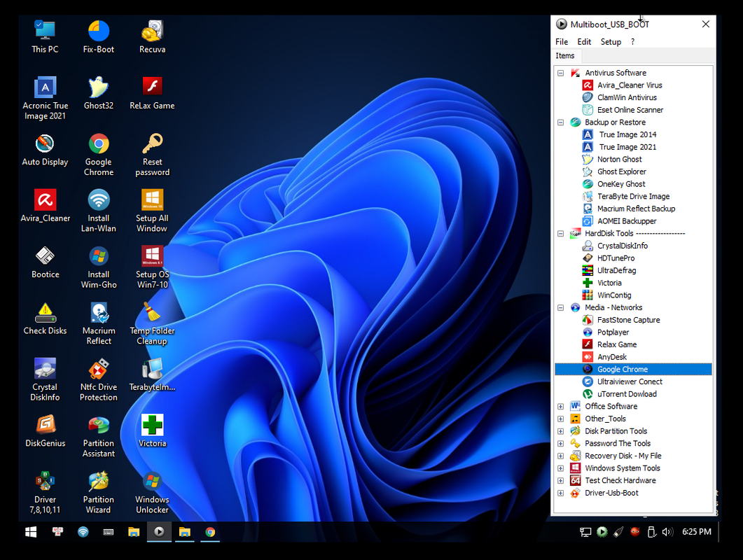Select Macrium Reflect desktop shortcut
The image size is (743, 560).
point(99,323)
